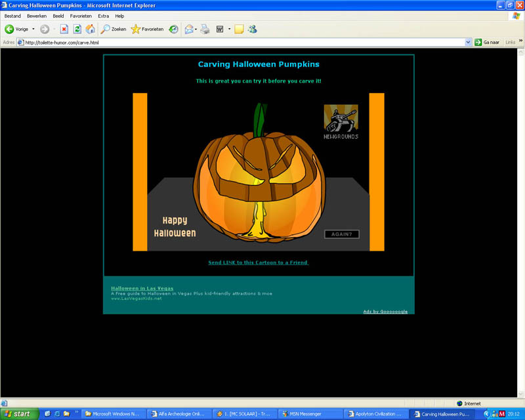The image size is (525, 420).
Task: Expand the Mail button dropdown arrow
Action: point(196,29)
